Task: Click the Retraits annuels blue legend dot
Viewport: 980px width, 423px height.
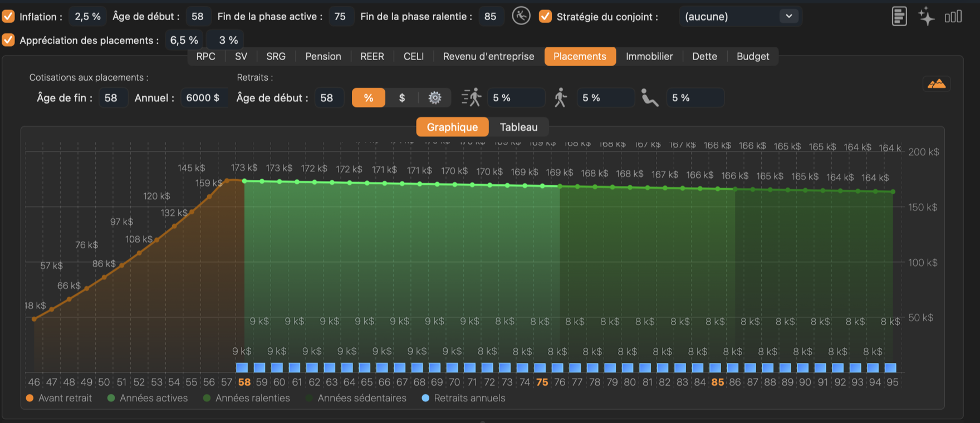Action: pyautogui.click(x=425, y=398)
